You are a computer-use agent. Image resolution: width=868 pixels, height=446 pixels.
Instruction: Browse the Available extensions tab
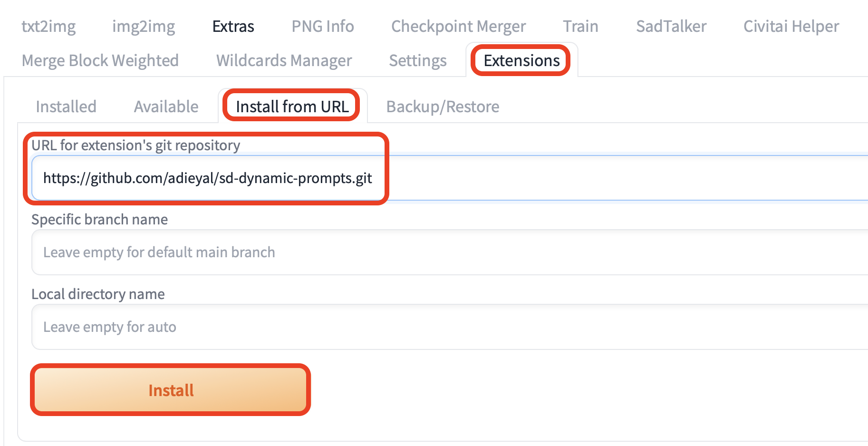click(166, 107)
